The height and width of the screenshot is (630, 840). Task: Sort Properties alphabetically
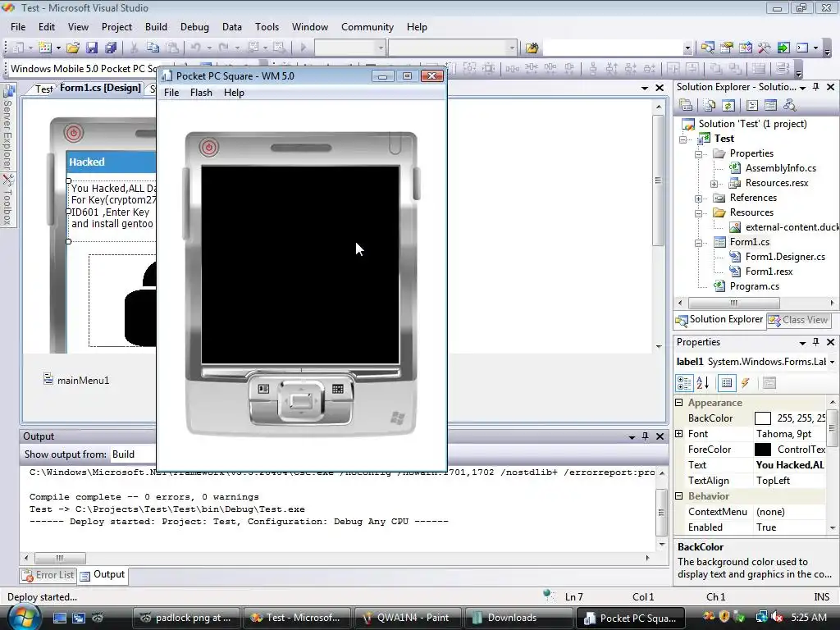point(703,382)
